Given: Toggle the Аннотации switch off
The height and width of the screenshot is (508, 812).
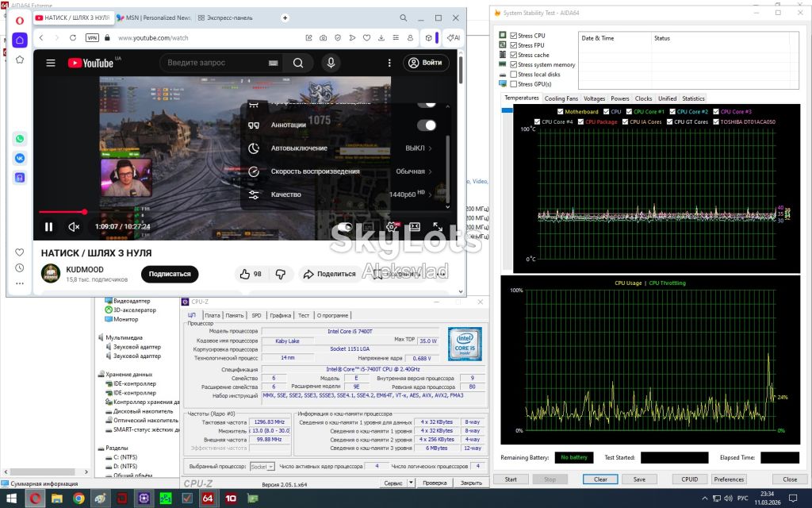Looking at the screenshot, I should (426, 125).
